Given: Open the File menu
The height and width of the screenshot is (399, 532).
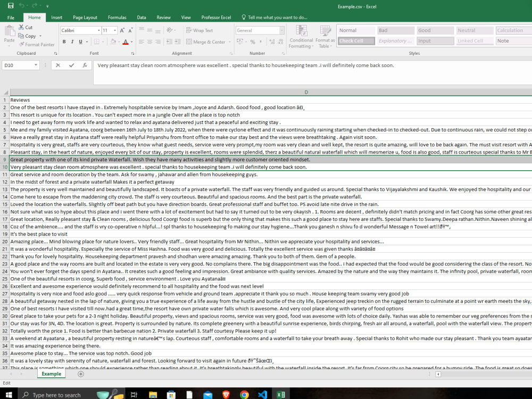Looking at the screenshot, I should point(11,18).
